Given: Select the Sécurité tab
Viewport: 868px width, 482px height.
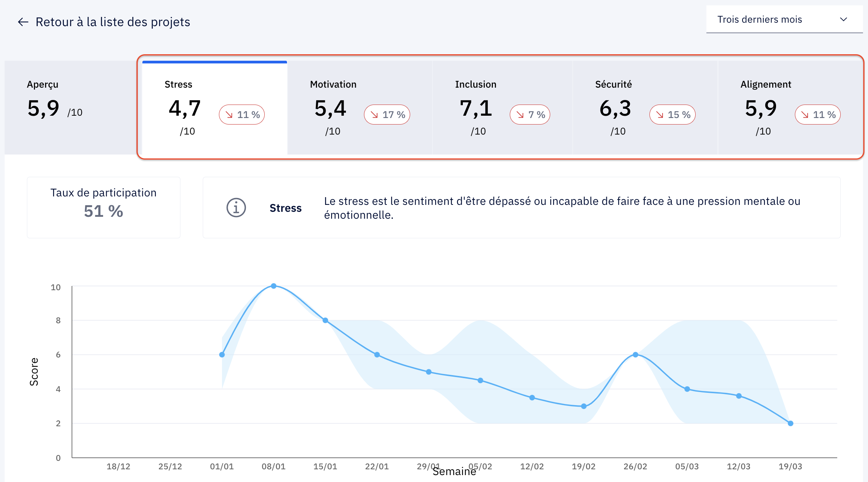Looking at the screenshot, I should [x=645, y=108].
